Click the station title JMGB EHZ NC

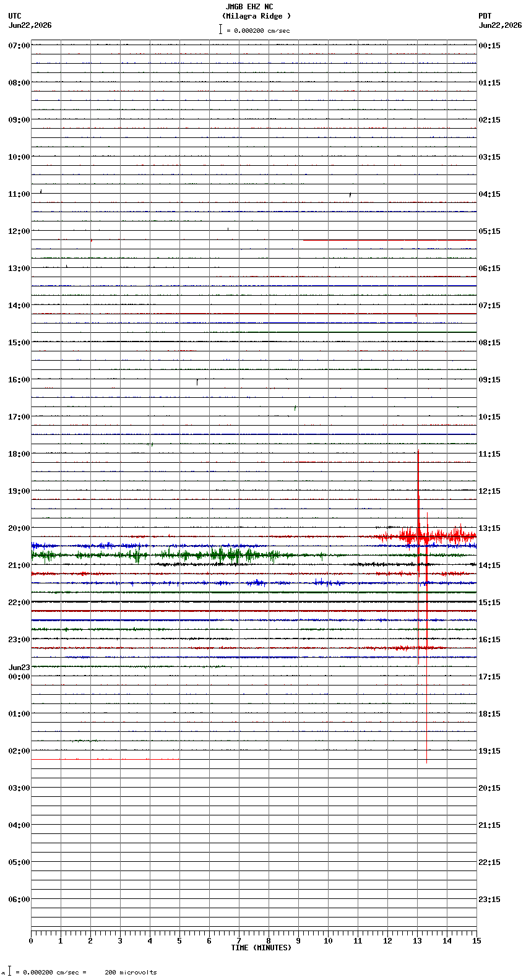click(x=249, y=7)
